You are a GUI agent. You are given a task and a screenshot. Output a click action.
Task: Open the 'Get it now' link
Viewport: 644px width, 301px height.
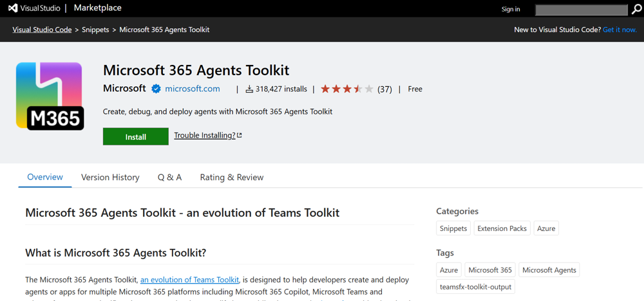point(620,30)
